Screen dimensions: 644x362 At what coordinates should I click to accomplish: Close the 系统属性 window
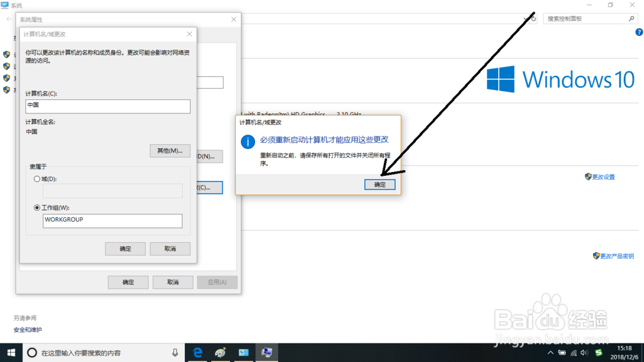[x=234, y=19]
